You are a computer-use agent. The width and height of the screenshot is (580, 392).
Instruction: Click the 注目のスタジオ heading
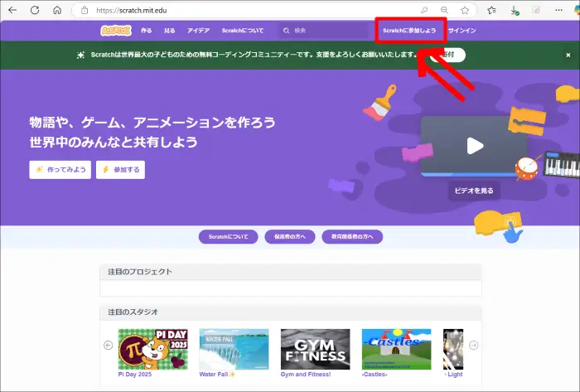click(x=133, y=312)
